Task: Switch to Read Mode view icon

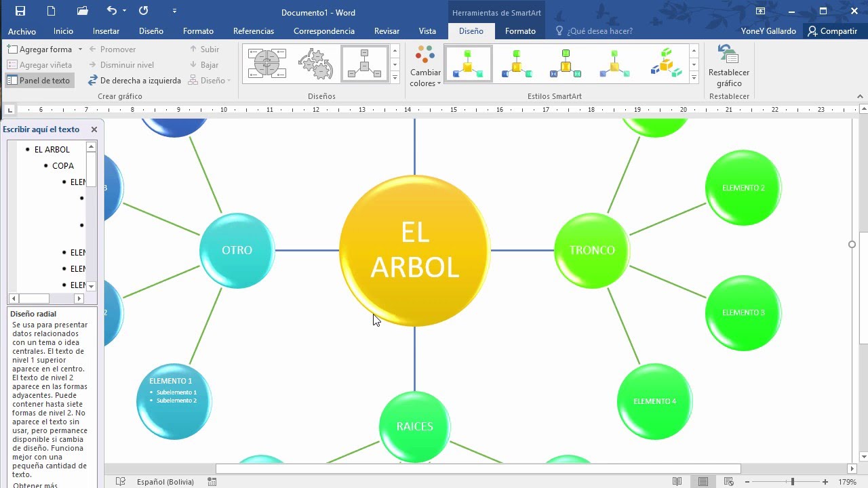Action: [677, 482]
